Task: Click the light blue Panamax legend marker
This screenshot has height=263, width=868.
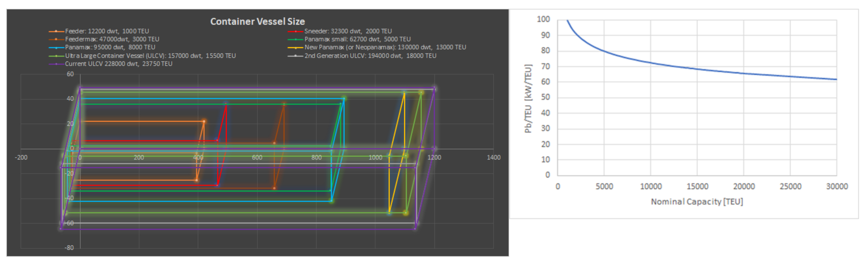Action: click(56, 48)
